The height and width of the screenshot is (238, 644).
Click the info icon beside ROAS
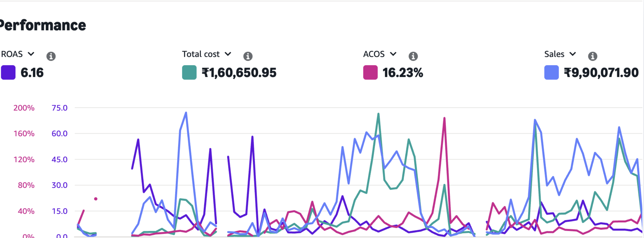[51, 56]
